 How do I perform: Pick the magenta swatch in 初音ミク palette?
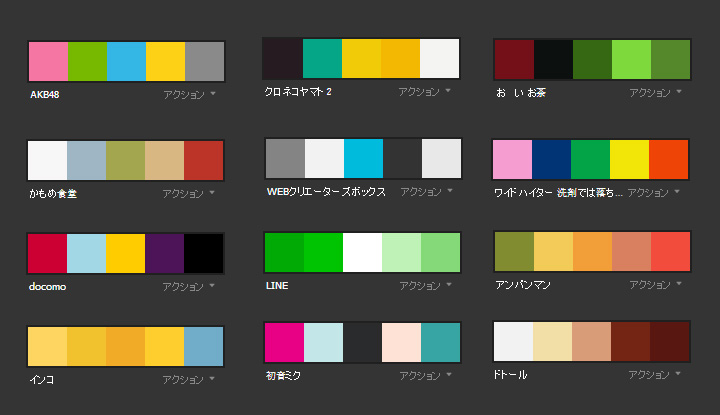(x=284, y=342)
